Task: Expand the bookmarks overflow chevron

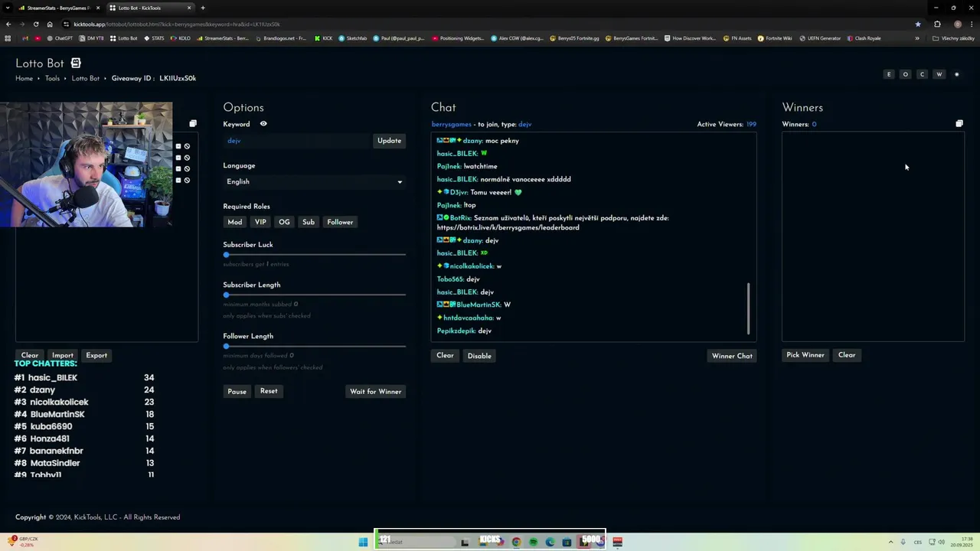Action: (917, 38)
